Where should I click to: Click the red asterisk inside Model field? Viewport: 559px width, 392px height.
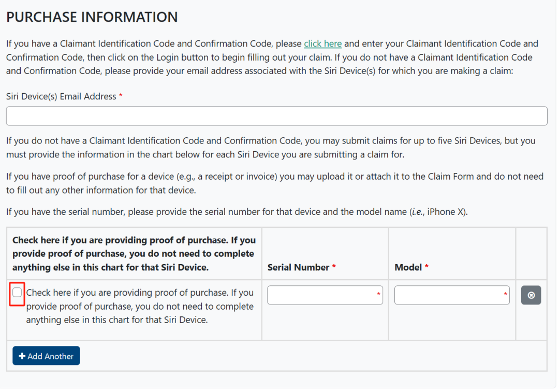point(506,295)
